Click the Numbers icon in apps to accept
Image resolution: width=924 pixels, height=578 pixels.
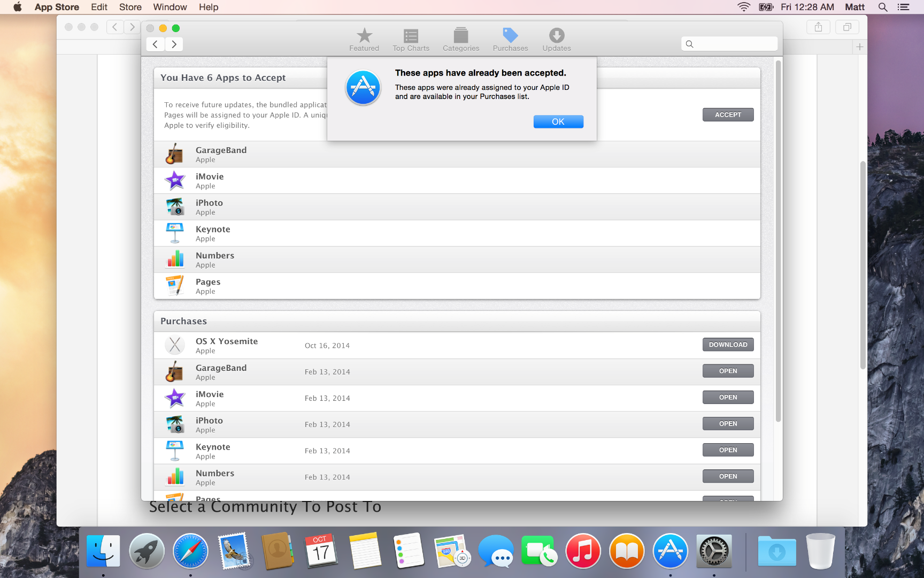(175, 259)
